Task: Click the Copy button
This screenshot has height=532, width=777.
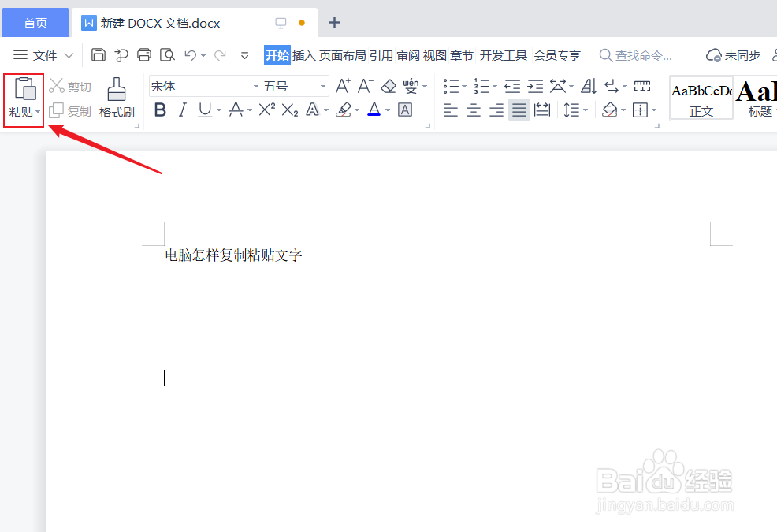Action: [x=70, y=110]
